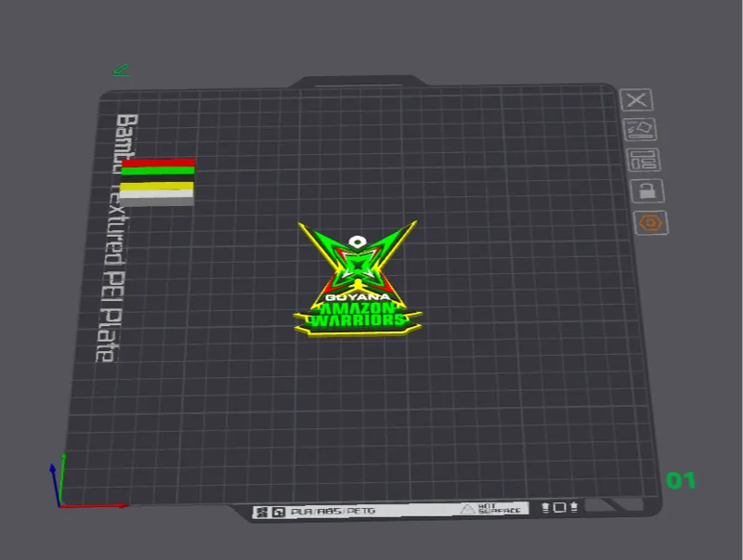
Task: Select the multicolor prime tower block
Action: tap(157, 182)
